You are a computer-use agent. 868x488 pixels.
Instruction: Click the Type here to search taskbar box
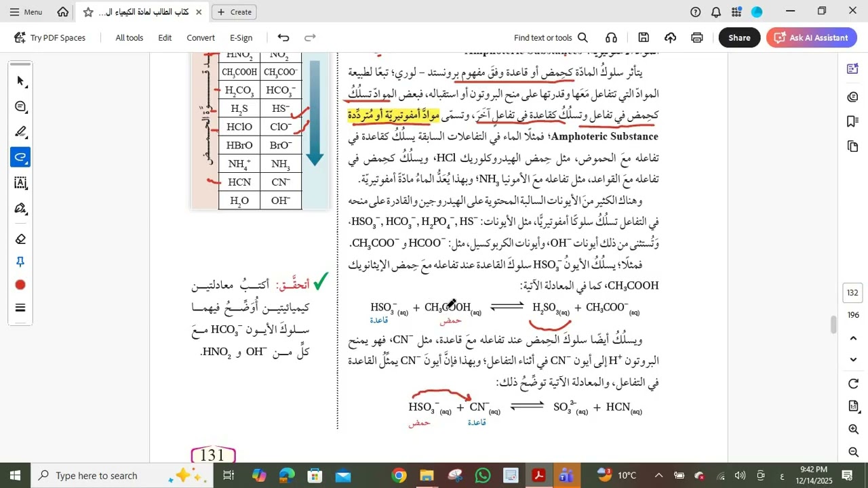[122, 475]
